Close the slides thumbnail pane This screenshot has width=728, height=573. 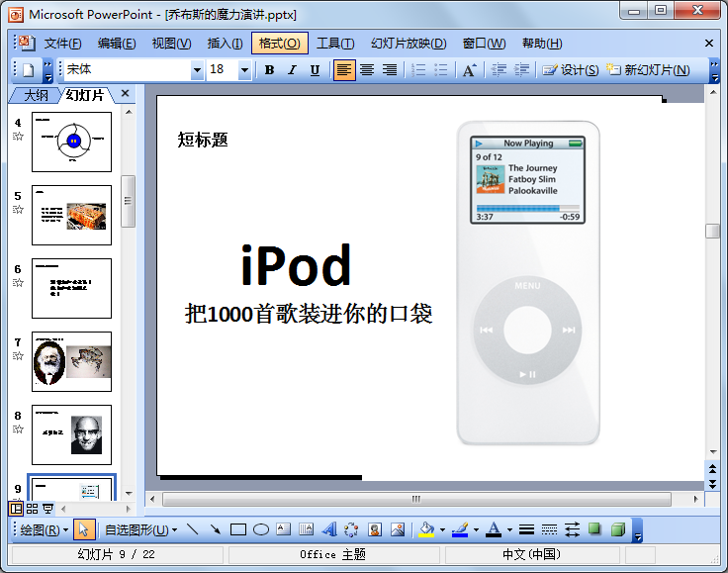tap(125, 93)
